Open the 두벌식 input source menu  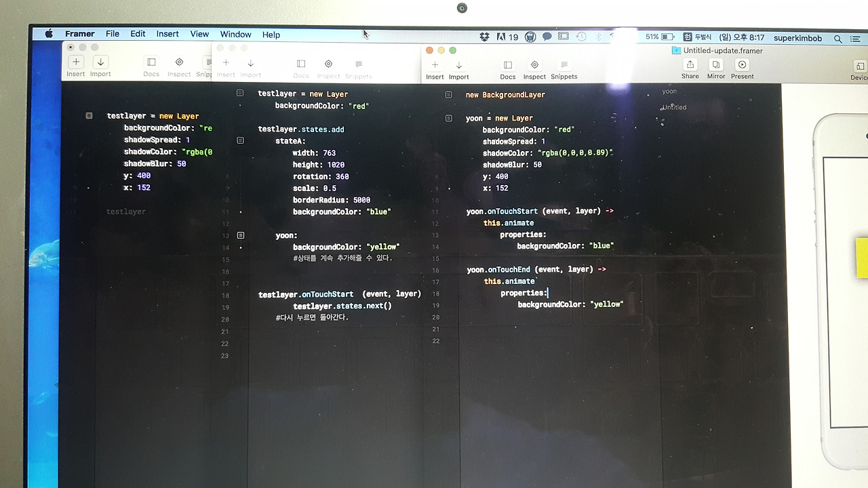tap(697, 37)
